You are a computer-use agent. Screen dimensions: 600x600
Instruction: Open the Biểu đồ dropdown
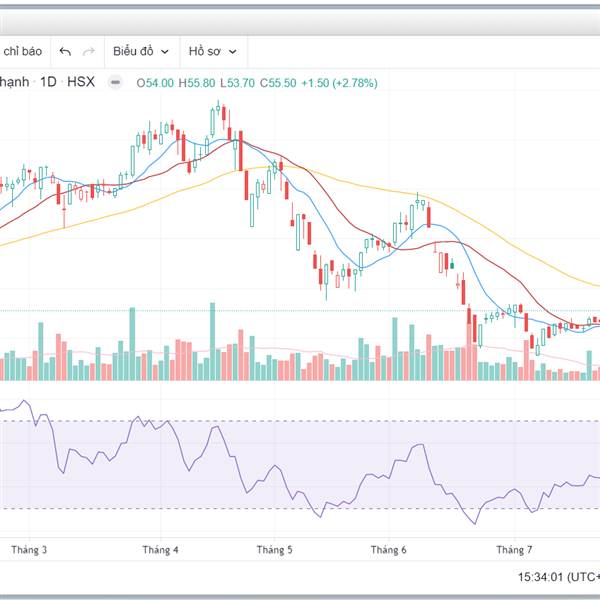tap(140, 51)
